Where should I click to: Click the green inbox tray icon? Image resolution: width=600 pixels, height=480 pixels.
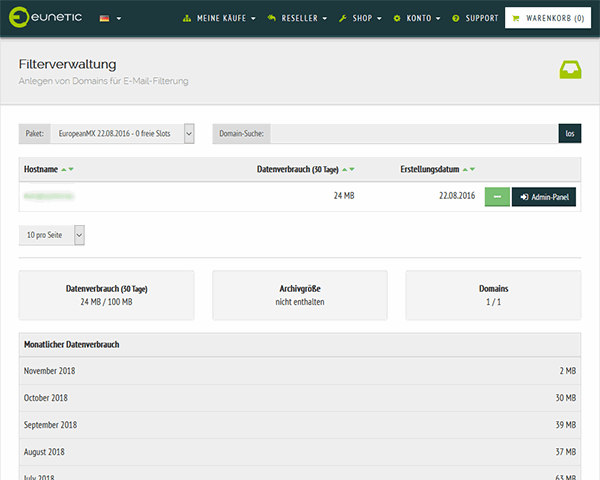tap(570, 70)
